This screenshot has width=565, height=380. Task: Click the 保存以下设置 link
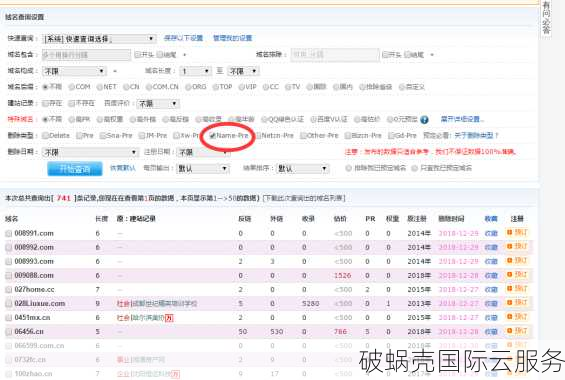pyautogui.click(x=183, y=38)
